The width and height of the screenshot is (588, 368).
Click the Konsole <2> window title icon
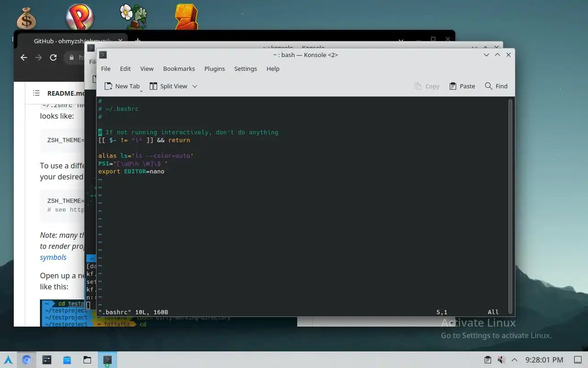[103, 55]
